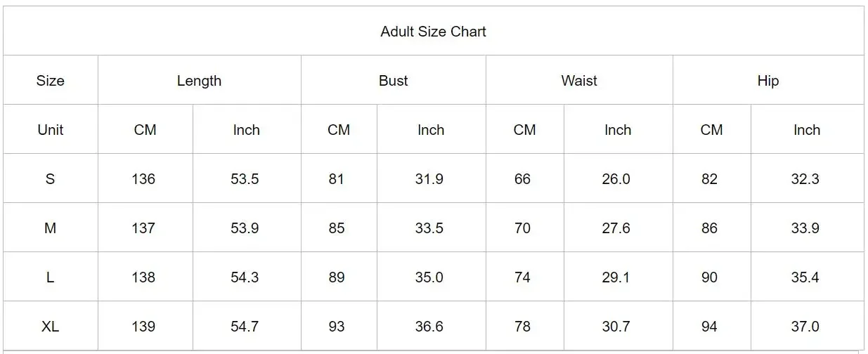Select the 53.9 inch length cell
This screenshot has width=868, height=354.
coord(247,228)
